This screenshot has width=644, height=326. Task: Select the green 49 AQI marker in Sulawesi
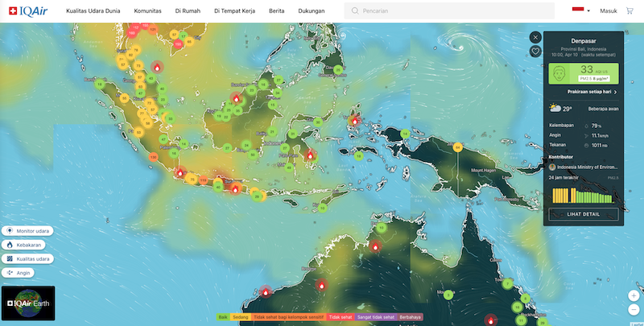[x=289, y=167]
